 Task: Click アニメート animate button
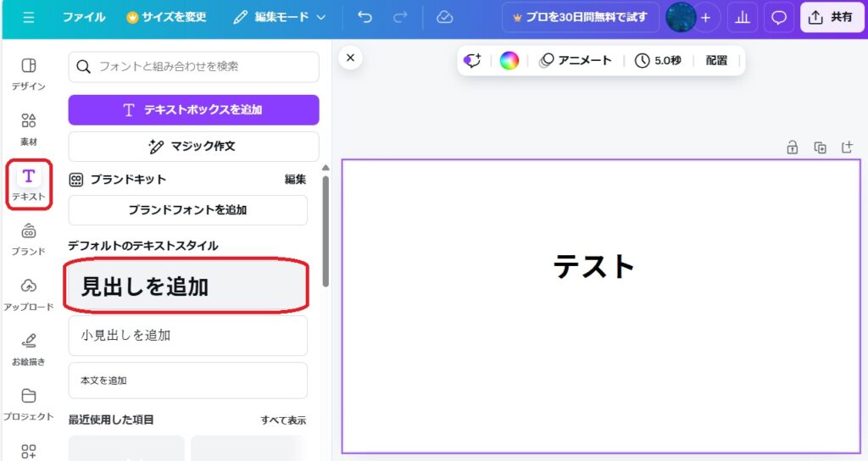coord(576,60)
